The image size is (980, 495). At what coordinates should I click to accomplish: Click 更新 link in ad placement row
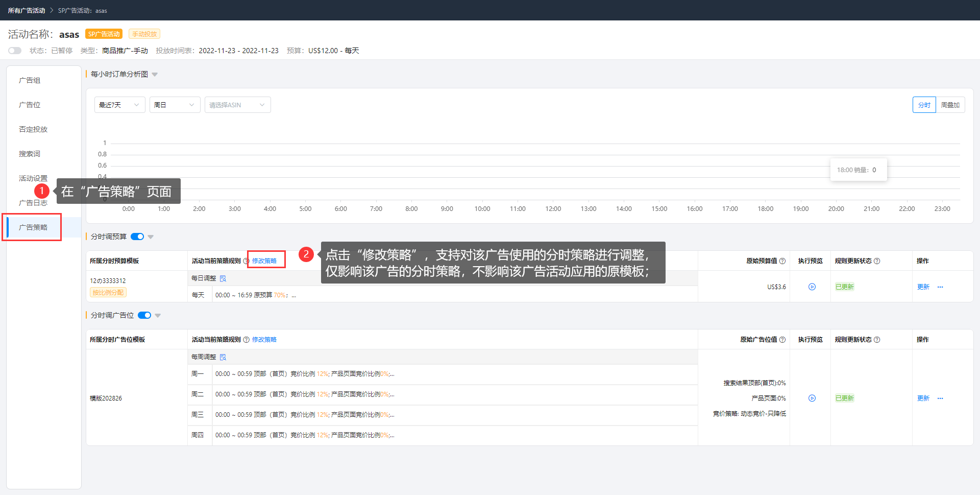[923, 398]
